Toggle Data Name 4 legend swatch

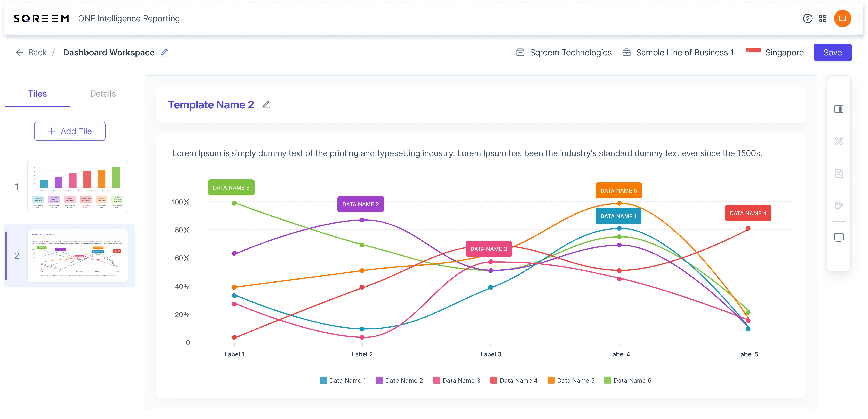(494, 380)
